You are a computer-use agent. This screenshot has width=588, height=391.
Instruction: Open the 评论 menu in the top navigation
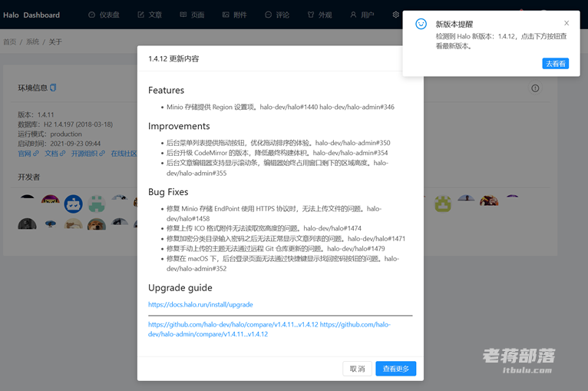tap(277, 15)
